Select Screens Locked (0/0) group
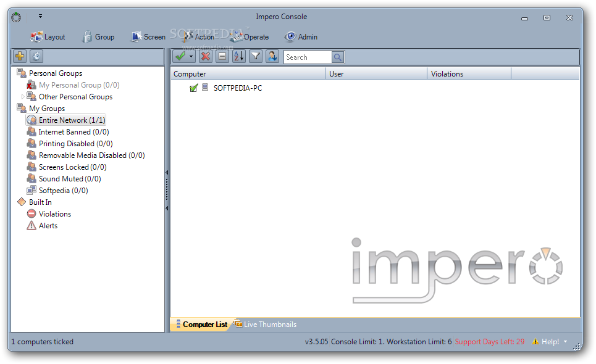 point(73,167)
